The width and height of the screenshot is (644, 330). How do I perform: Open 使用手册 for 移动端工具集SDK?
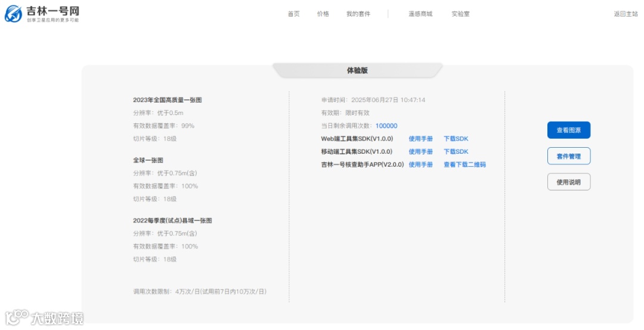click(x=420, y=151)
